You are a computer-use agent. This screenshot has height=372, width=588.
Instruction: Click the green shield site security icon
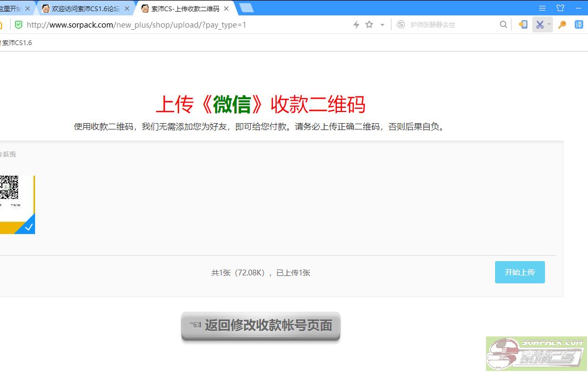pyautogui.click(x=19, y=25)
